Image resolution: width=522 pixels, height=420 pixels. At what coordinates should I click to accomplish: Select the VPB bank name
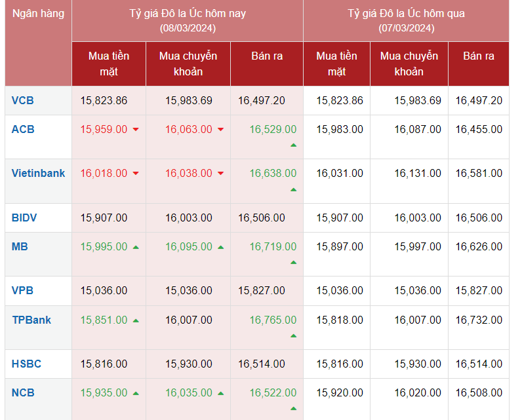tap(22, 290)
